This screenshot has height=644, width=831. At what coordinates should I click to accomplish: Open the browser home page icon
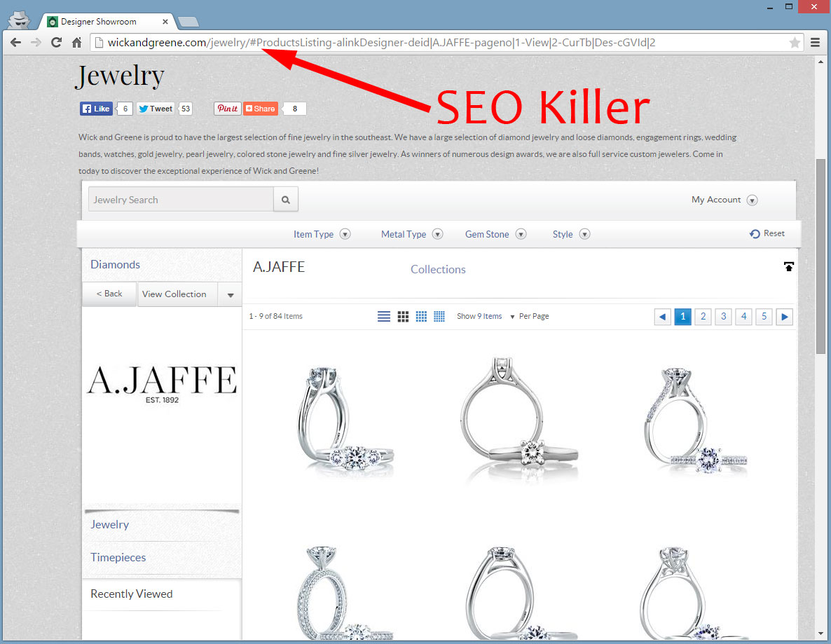tap(77, 43)
